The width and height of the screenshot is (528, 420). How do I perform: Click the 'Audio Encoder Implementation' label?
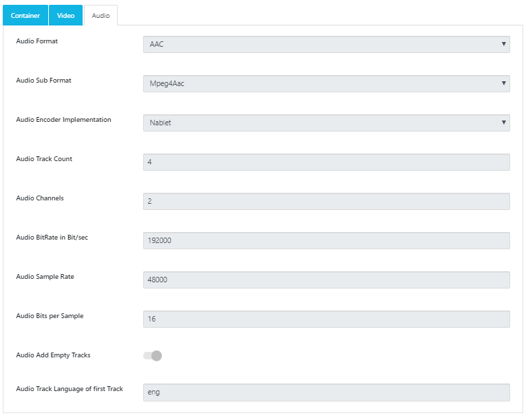tap(63, 120)
